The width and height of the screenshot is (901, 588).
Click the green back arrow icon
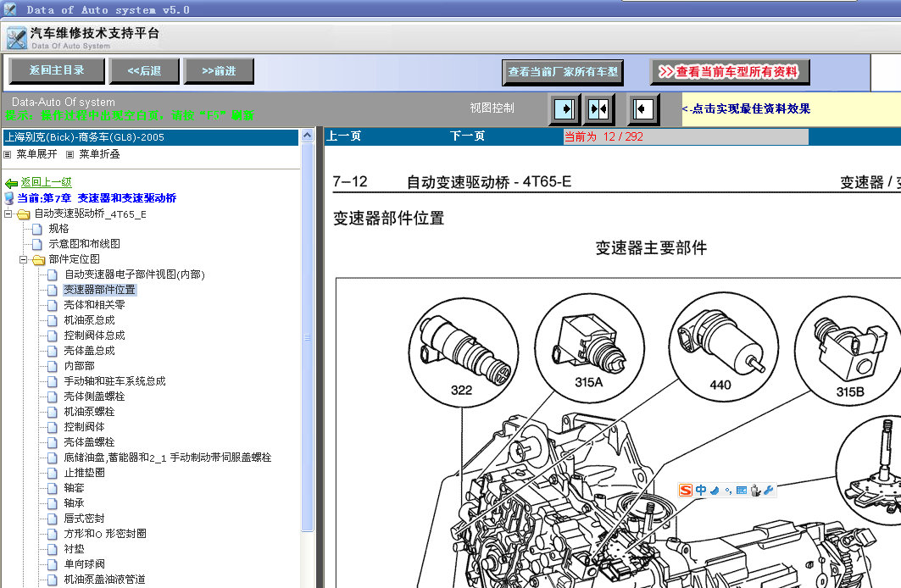pyautogui.click(x=12, y=183)
